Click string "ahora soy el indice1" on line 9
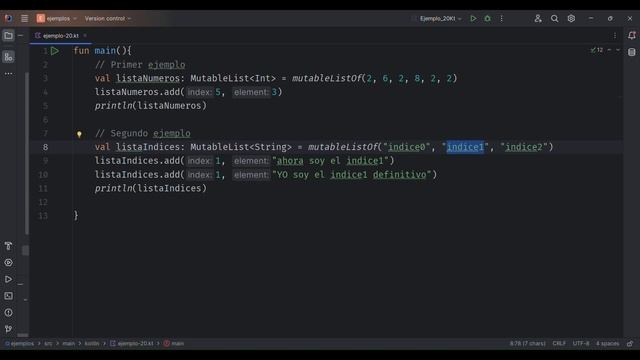640x360 pixels. tap(330, 161)
